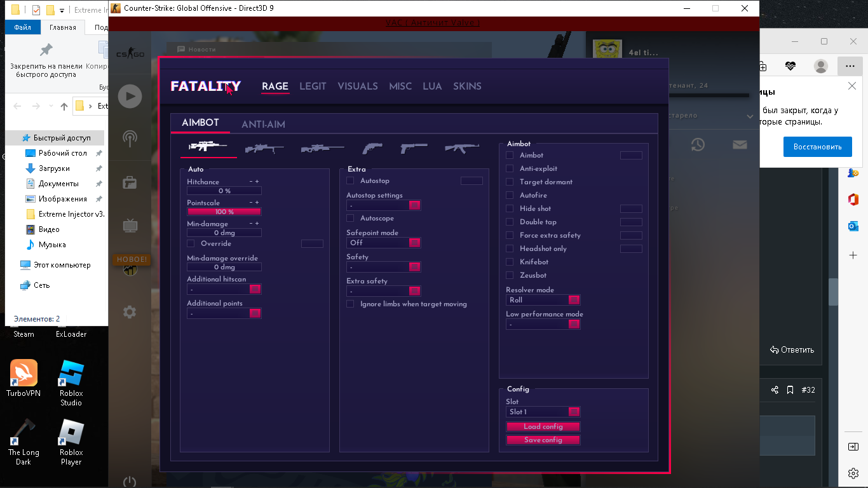This screenshot has height=488, width=868.
Task: Switch to the LEGIT tab
Action: coord(313,86)
